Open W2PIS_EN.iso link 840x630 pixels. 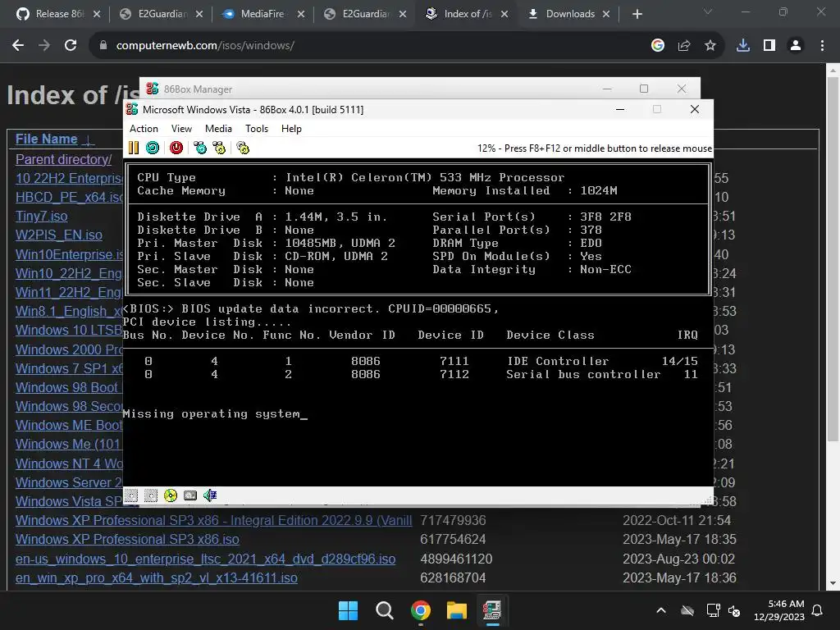[59, 235]
